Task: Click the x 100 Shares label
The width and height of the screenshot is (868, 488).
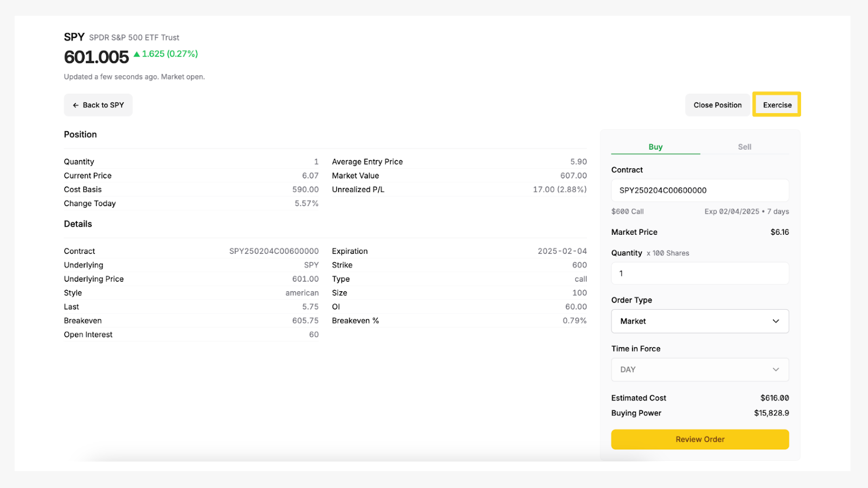Action: coord(668,253)
